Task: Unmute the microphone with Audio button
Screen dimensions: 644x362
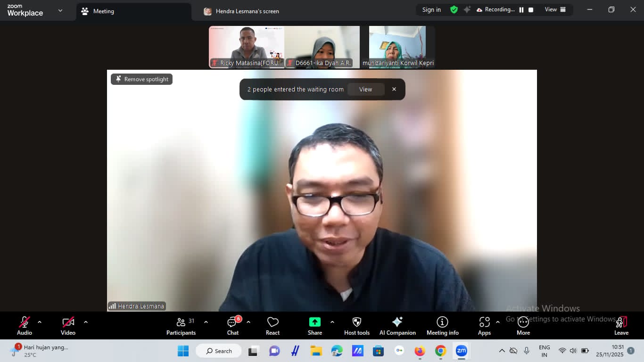Action: (x=25, y=326)
